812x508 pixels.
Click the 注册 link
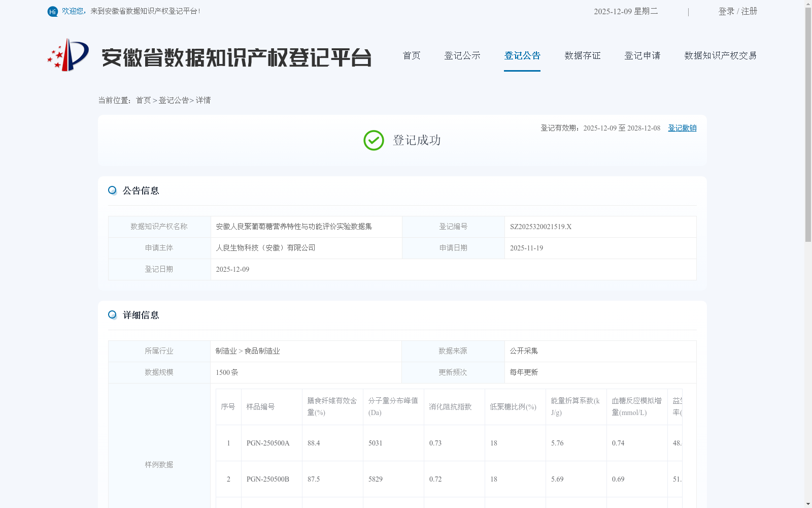pyautogui.click(x=749, y=11)
